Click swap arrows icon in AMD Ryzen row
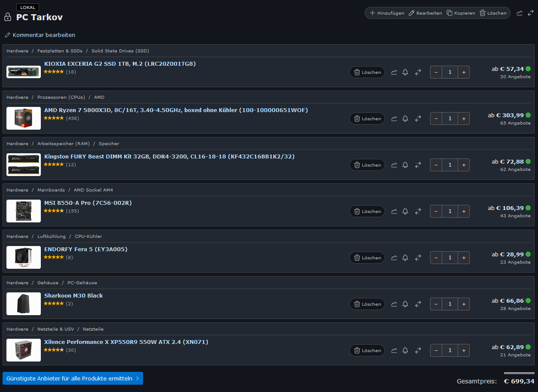Image resolution: width=538 pixels, height=392 pixels. pos(418,119)
